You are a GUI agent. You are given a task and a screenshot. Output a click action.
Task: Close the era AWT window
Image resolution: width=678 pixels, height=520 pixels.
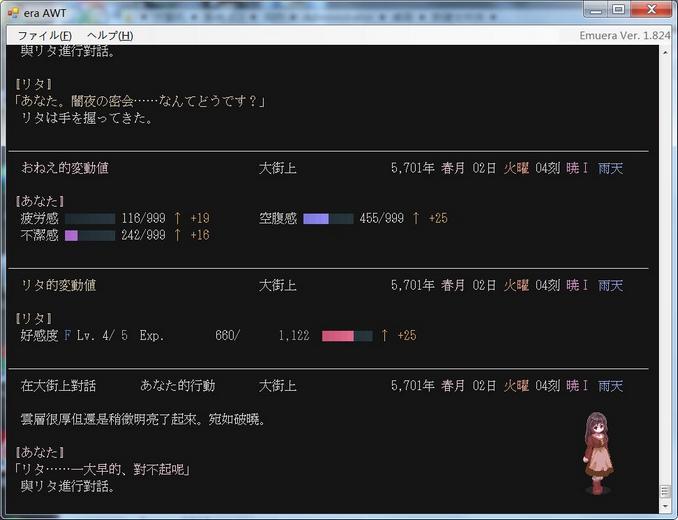pos(652,10)
